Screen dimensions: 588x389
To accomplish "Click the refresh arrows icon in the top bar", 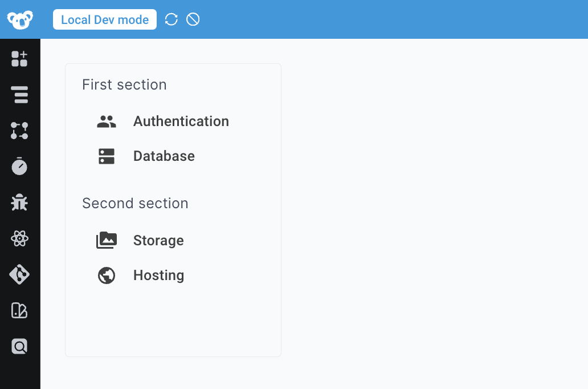I will [x=171, y=19].
